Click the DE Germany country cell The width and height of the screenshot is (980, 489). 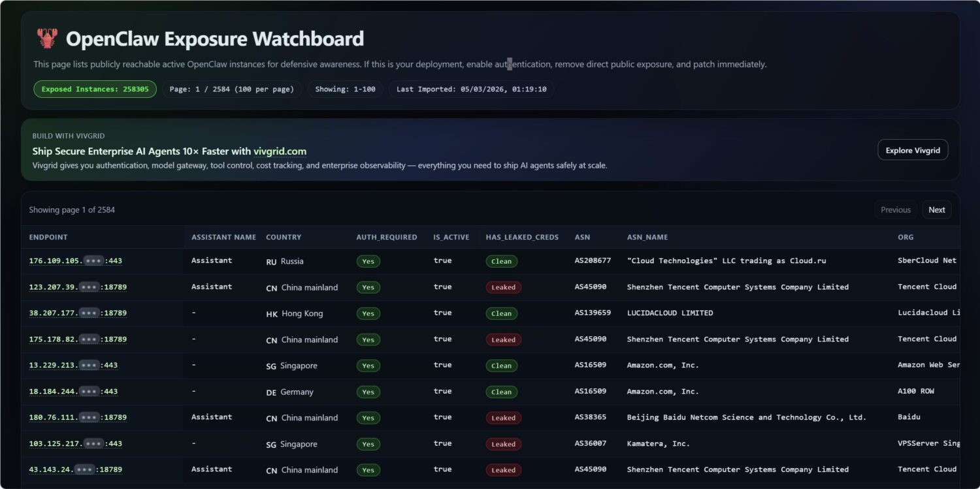coord(290,392)
